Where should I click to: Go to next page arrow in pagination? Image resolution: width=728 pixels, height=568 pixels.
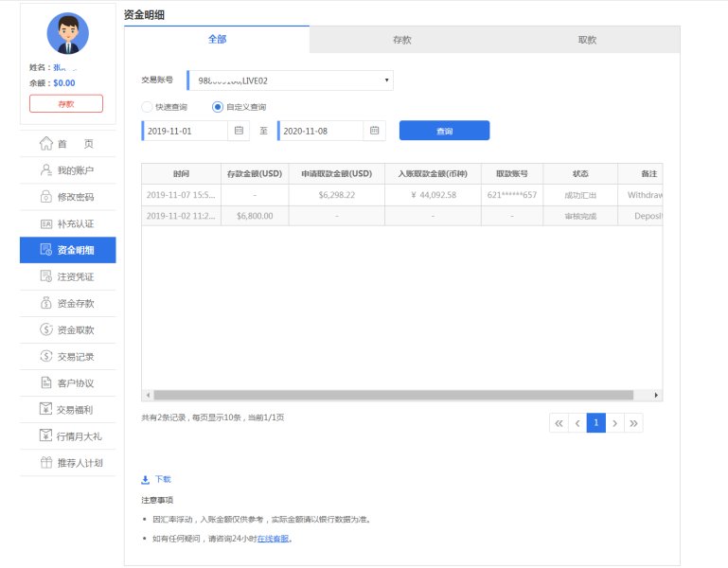614,423
